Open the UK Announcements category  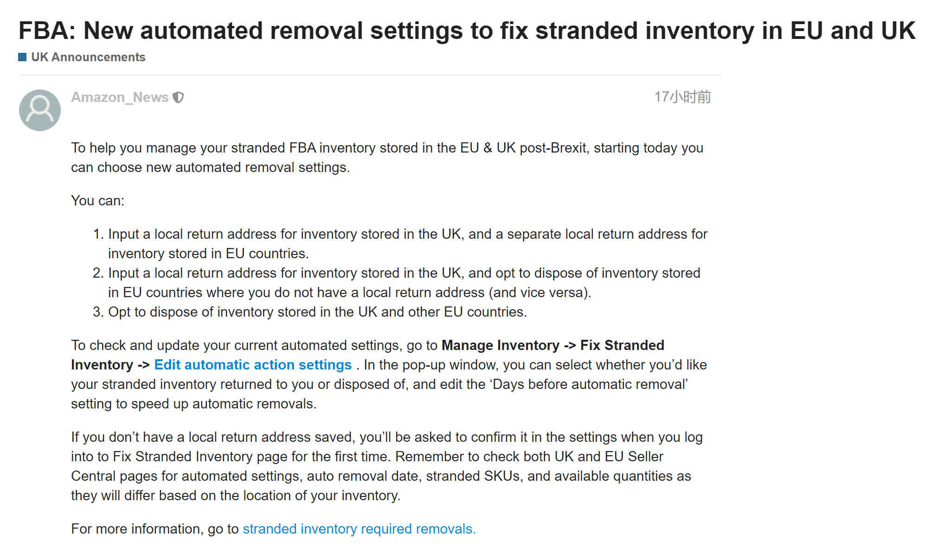tap(88, 57)
